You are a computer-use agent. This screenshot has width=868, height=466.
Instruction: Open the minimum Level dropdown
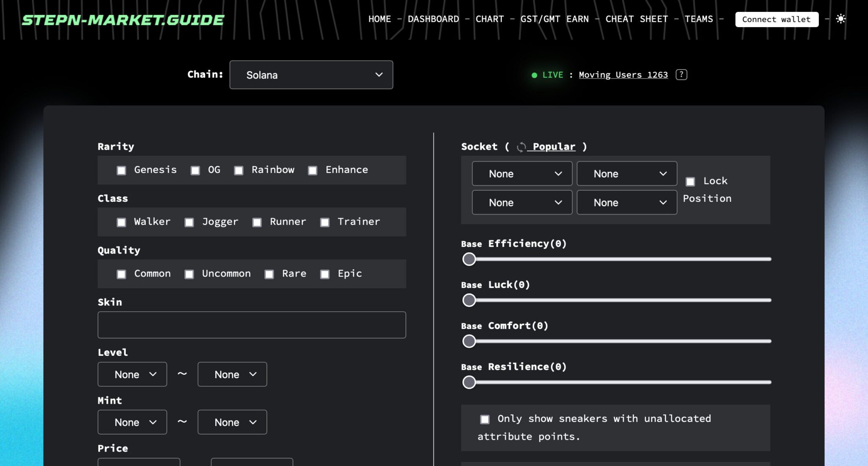[132, 374]
